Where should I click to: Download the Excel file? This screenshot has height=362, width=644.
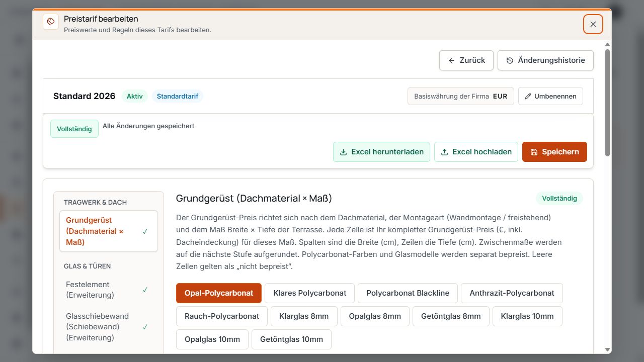click(381, 152)
